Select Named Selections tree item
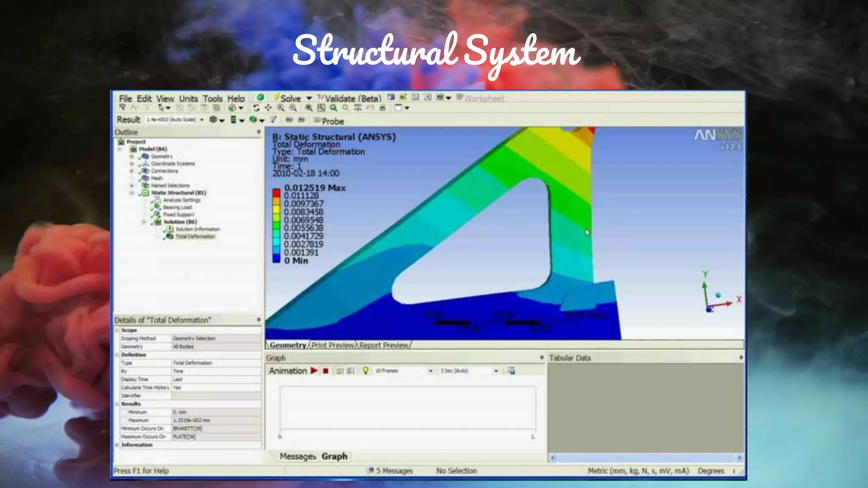Viewport: 868px width, 488px height. (x=170, y=186)
